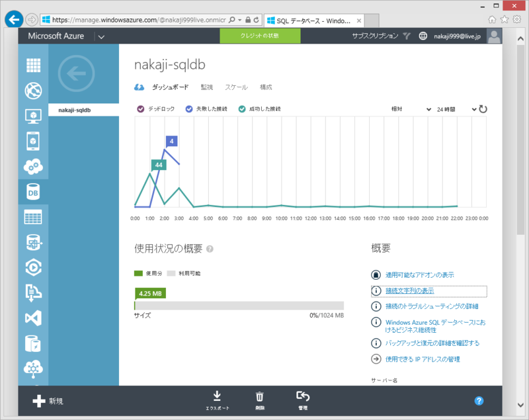Click エクスポート download icon
529x420 pixels.
(x=218, y=400)
